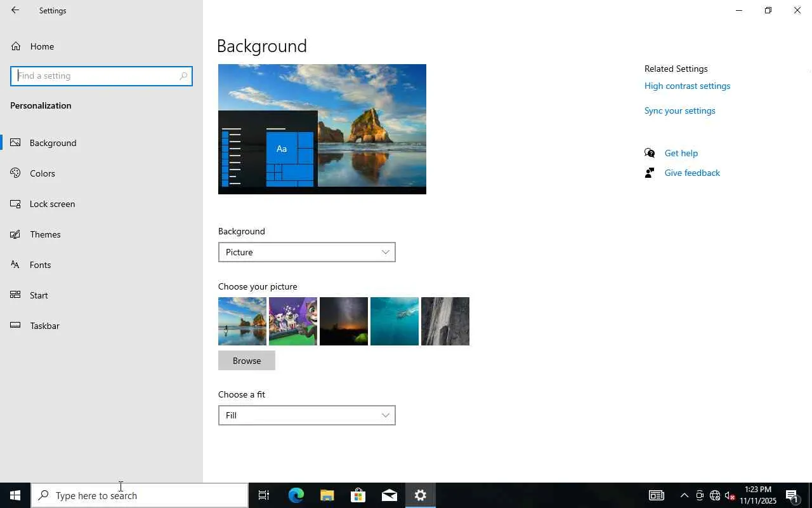812x508 pixels.
Task: Open the Home settings page
Action: (101, 46)
